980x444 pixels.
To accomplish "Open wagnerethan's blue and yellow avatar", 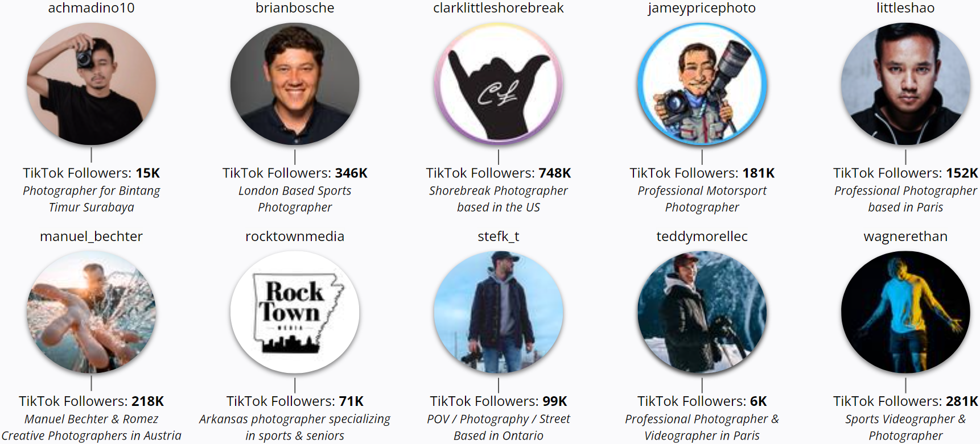I will tap(905, 312).
